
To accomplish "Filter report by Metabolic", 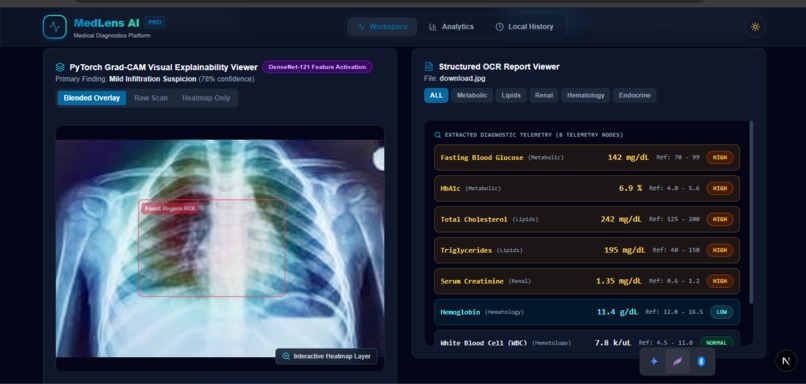I will pos(472,96).
